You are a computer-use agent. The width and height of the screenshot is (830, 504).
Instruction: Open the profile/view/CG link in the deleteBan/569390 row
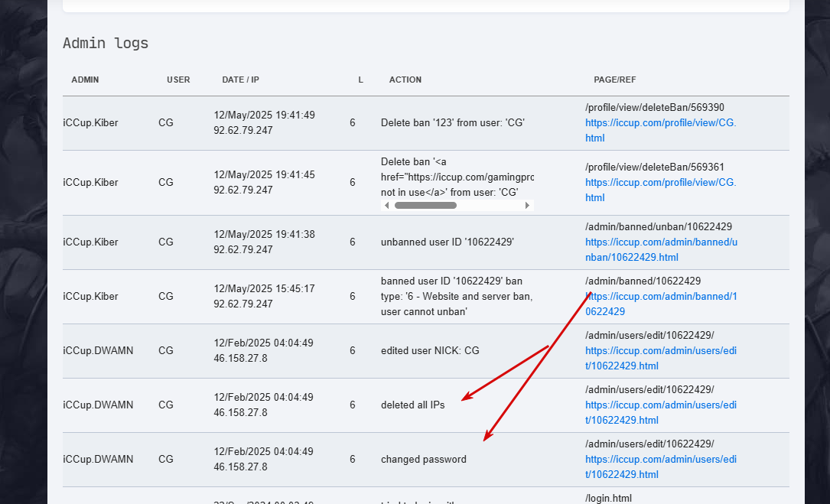661,130
